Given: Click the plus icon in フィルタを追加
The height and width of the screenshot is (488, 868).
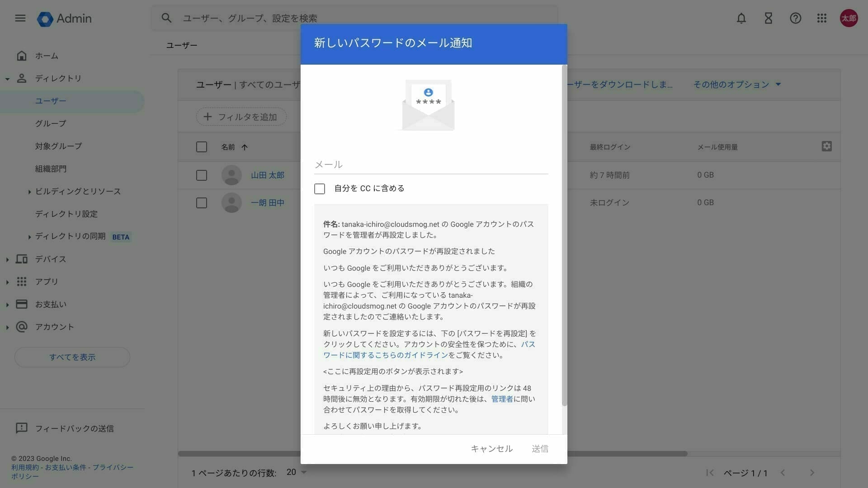Looking at the screenshot, I should coord(208,117).
